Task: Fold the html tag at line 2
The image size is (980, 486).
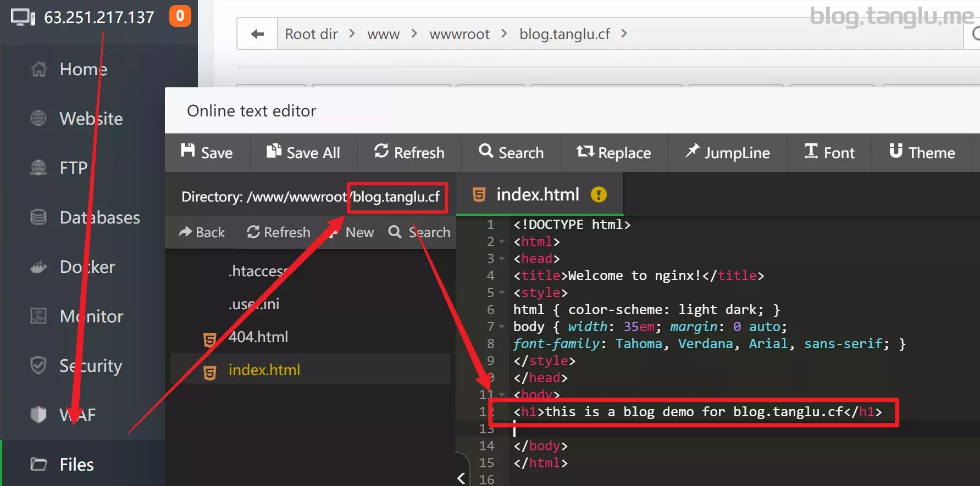Action: tap(502, 242)
